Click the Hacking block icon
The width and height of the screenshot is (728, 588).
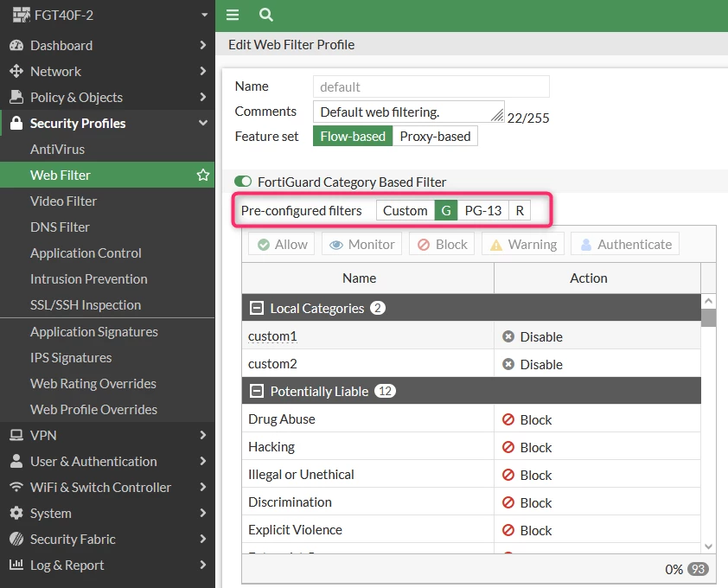(x=508, y=447)
